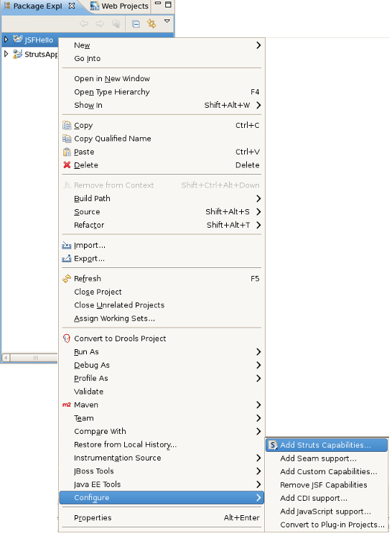Viewport: 392px width, 536px height.
Task: Choose Add JavaScript support...
Action: (327, 512)
